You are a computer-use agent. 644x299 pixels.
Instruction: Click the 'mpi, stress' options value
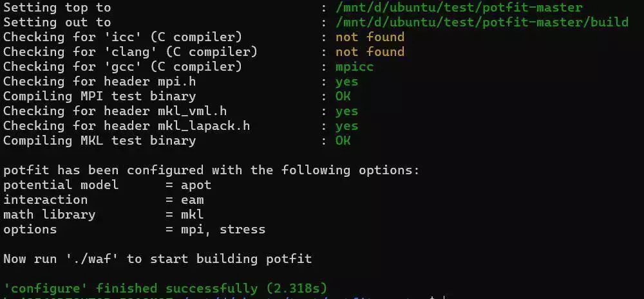tap(223, 230)
